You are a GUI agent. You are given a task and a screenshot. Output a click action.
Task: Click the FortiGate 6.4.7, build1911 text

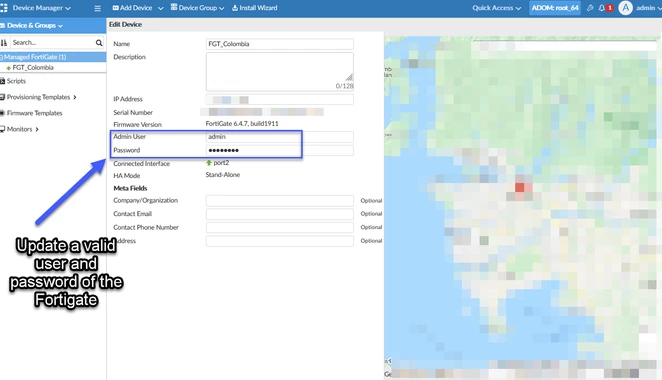tap(242, 124)
